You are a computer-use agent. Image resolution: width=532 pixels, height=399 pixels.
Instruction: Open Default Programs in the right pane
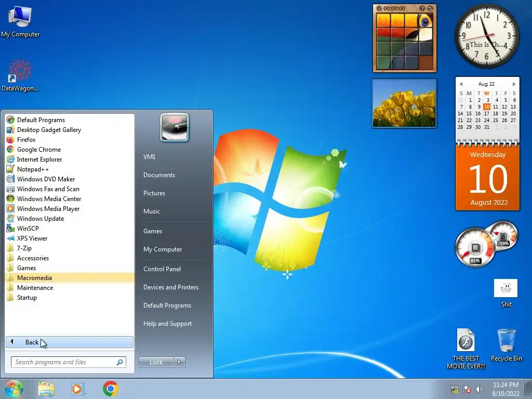[x=167, y=305]
